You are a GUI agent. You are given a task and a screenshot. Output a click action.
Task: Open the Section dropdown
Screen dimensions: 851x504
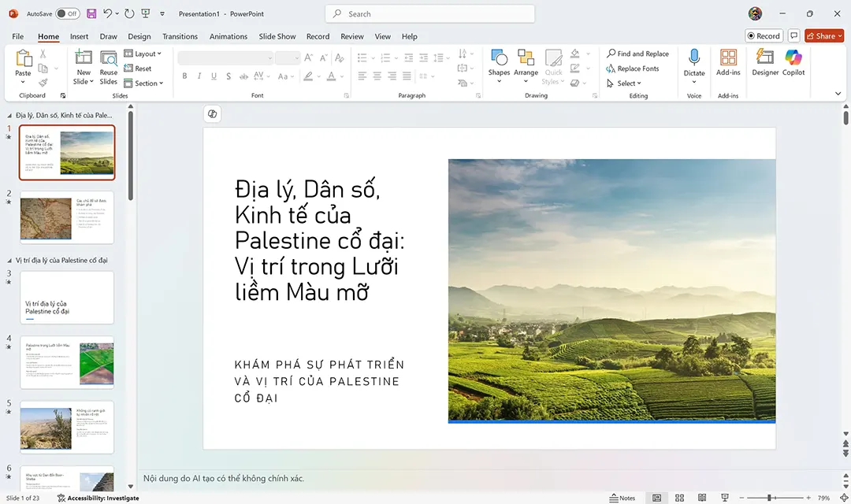click(x=144, y=83)
